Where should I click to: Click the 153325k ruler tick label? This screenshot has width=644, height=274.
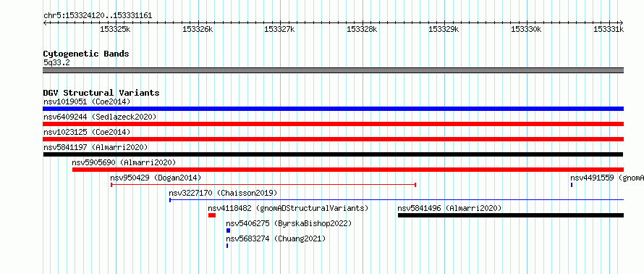115,29
